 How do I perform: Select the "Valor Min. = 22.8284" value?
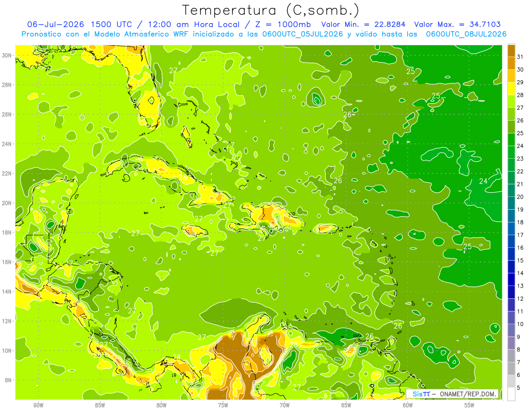click(x=364, y=24)
